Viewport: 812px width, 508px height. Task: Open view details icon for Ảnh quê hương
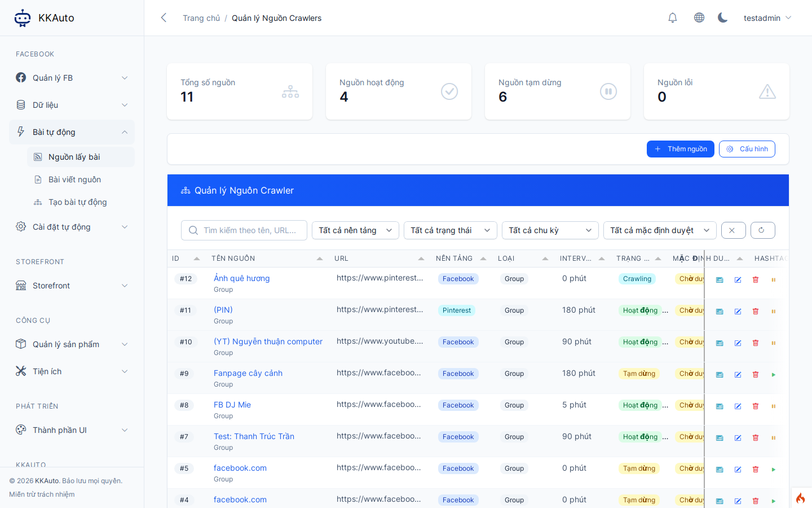[720, 280]
